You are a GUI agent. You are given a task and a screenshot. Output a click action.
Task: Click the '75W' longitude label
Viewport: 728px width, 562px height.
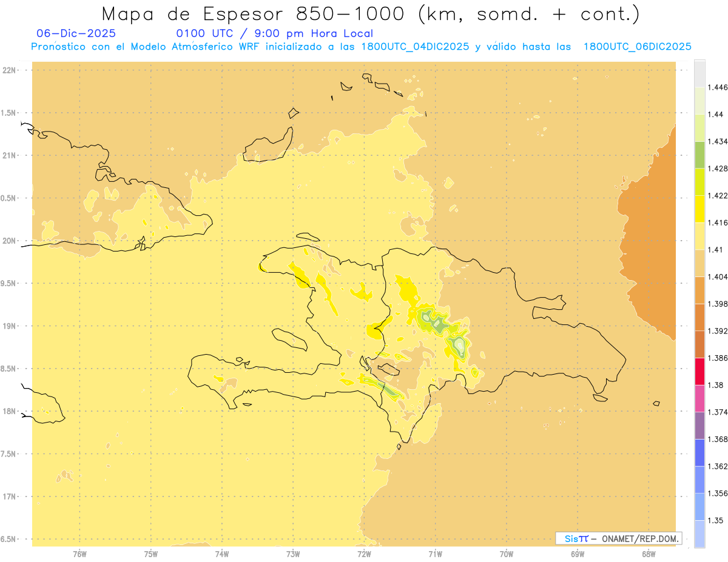pyautogui.click(x=150, y=554)
